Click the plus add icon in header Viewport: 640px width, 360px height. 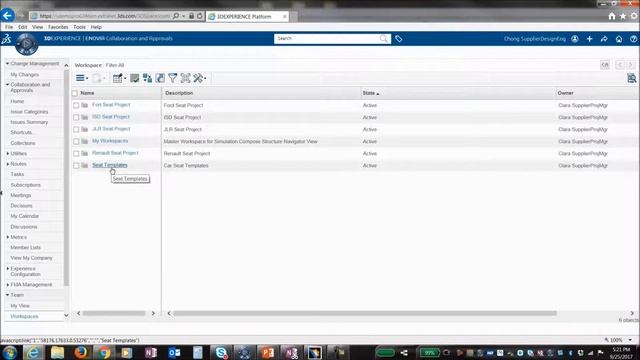(589, 39)
